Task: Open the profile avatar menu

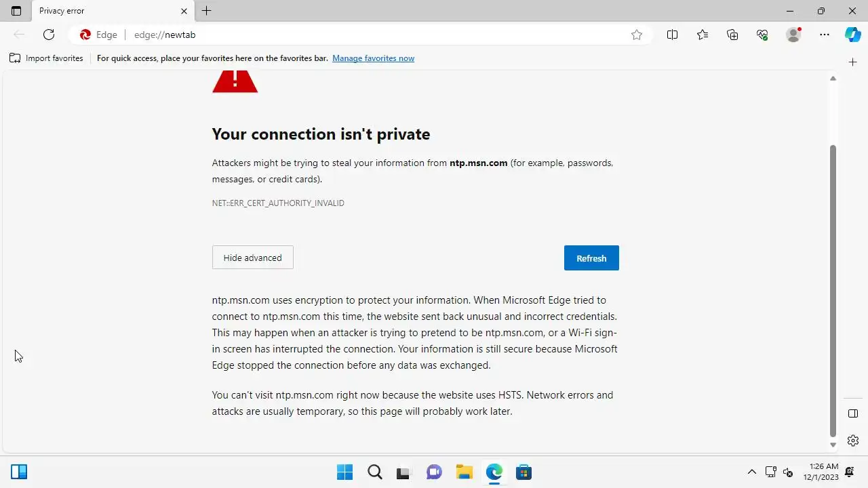Action: pos(793,35)
